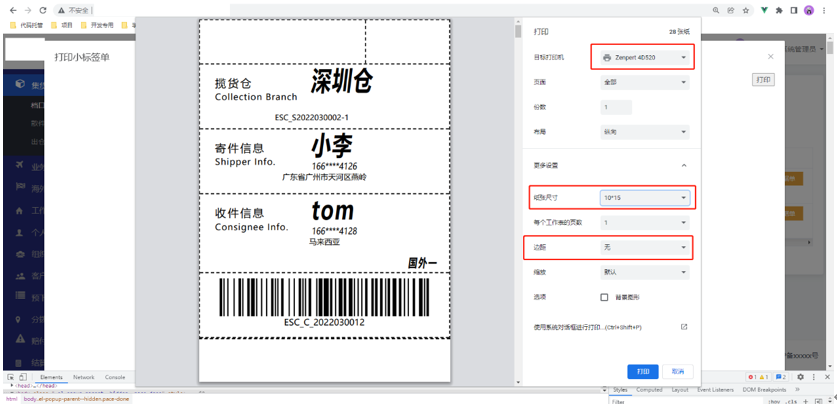Switch to DevTools Network tab
This screenshot has width=837, height=404.
click(x=84, y=377)
